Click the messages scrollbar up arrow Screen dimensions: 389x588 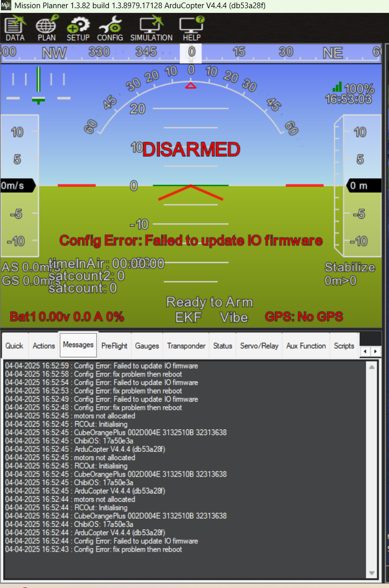click(372, 367)
